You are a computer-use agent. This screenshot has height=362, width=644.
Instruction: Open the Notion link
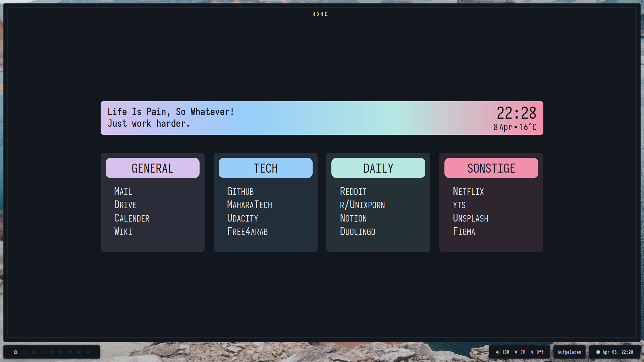coord(353,218)
